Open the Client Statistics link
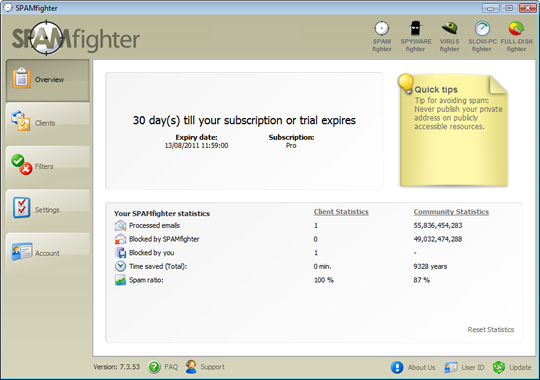Image resolution: width=540 pixels, height=380 pixels. pyautogui.click(x=341, y=212)
